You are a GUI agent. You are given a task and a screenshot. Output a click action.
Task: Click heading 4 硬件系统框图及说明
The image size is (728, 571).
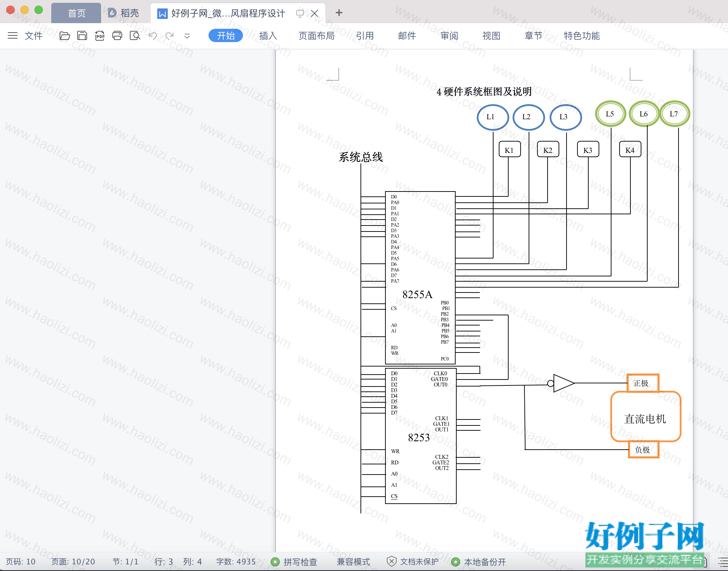pos(484,92)
